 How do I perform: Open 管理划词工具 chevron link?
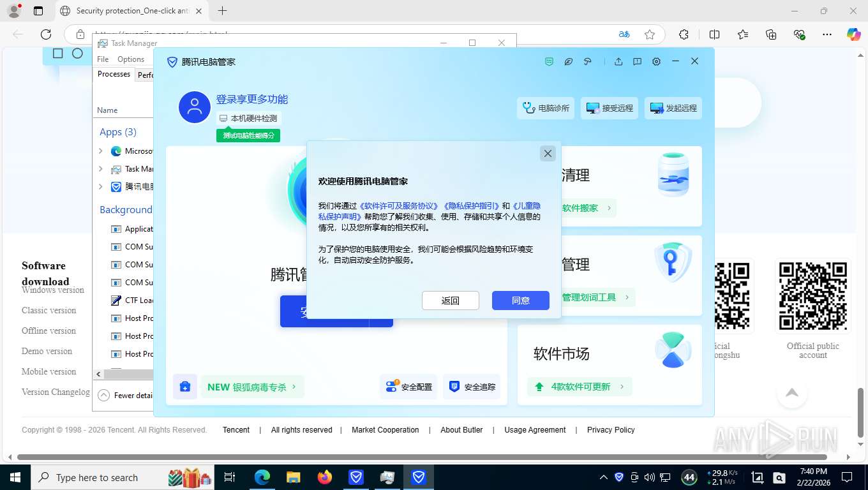pos(595,297)
